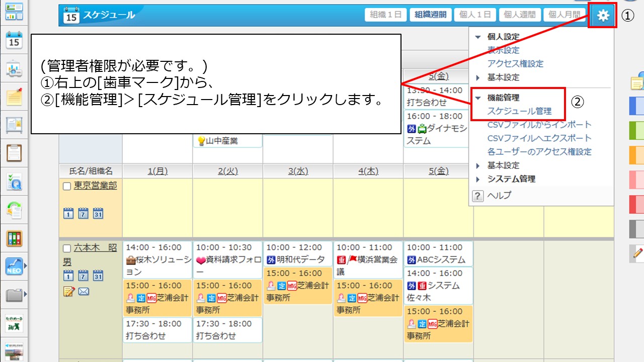Switch to the 組織1日 tab
The image size is (644, 362).
[x=385, y=14]
